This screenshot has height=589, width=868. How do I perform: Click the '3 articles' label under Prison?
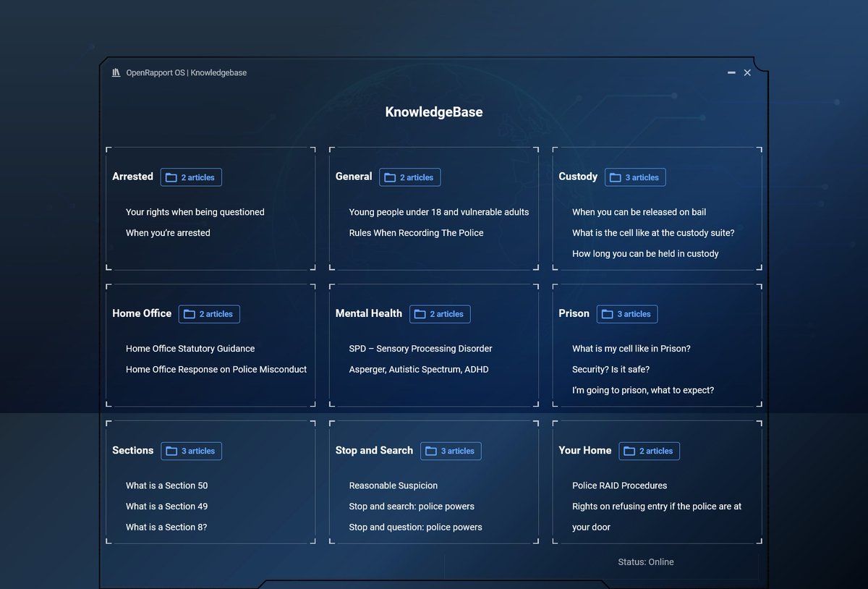[634, 314]
